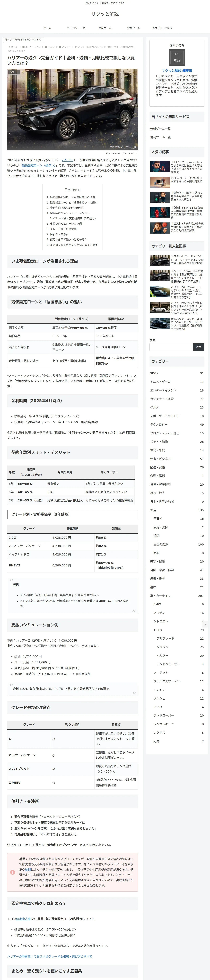Click the ハリアー inline link in intro

tap(67, 160)
